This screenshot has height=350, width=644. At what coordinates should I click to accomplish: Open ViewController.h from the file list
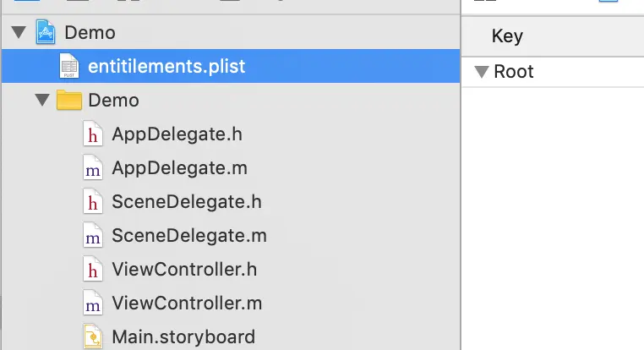[184, 270]
